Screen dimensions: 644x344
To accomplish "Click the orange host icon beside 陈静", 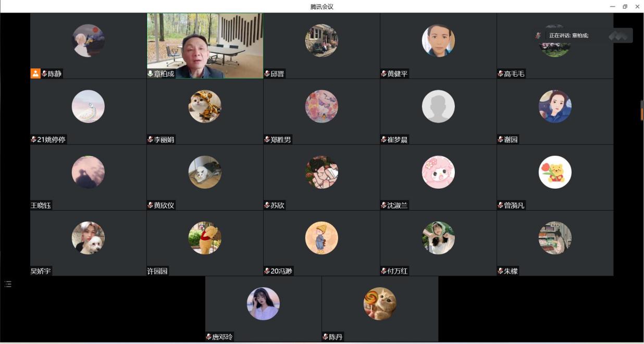I will pos(35,73).
